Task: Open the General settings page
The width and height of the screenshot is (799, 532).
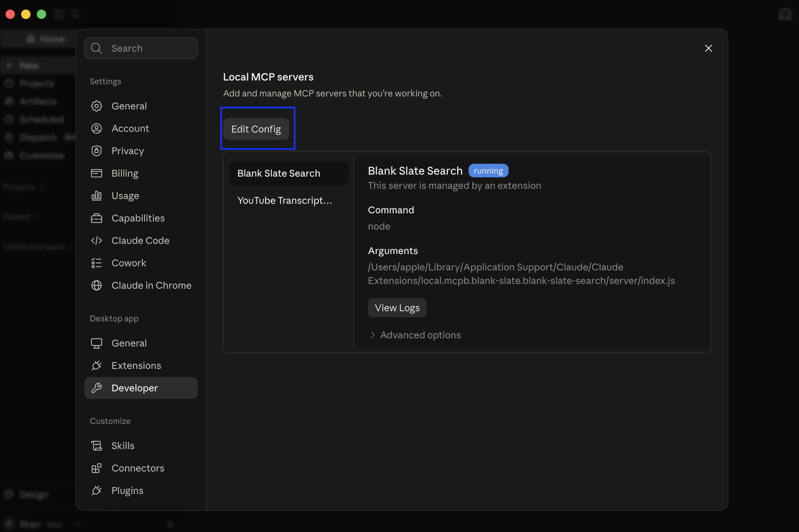Action: [141, 106]
